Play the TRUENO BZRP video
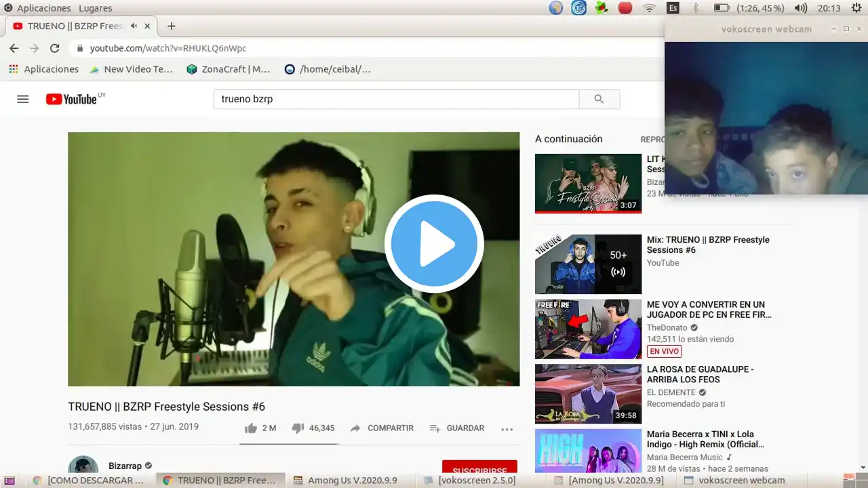The image size is (868, 488). (x=434, y=244)
